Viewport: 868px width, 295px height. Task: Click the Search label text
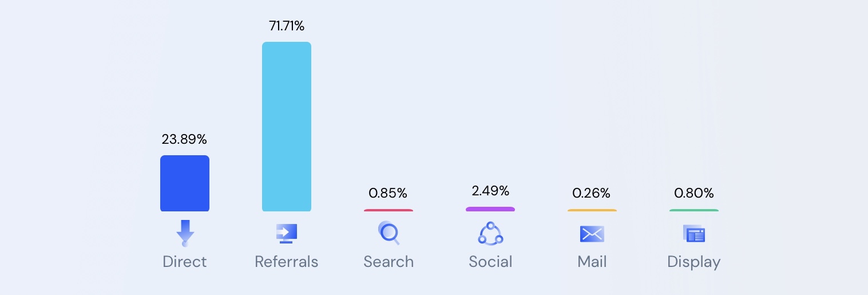coord(389,262)
